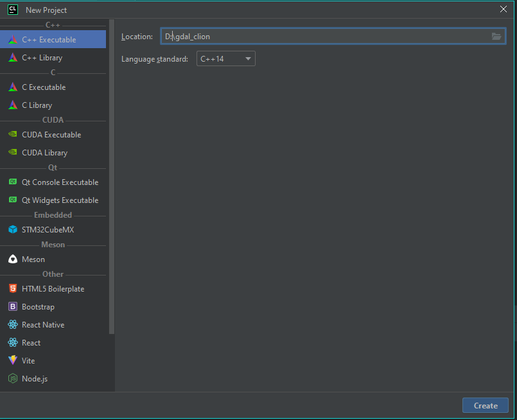The image size is (517, 420).
Task: Click the CLion logo in title bar
Action: click(13, 10)
